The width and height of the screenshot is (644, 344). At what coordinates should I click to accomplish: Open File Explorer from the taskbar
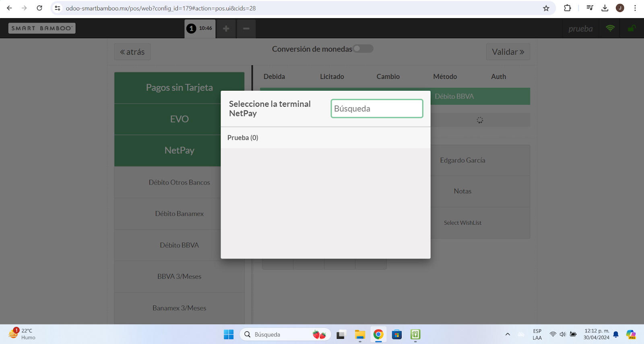[x=360, y=334]
